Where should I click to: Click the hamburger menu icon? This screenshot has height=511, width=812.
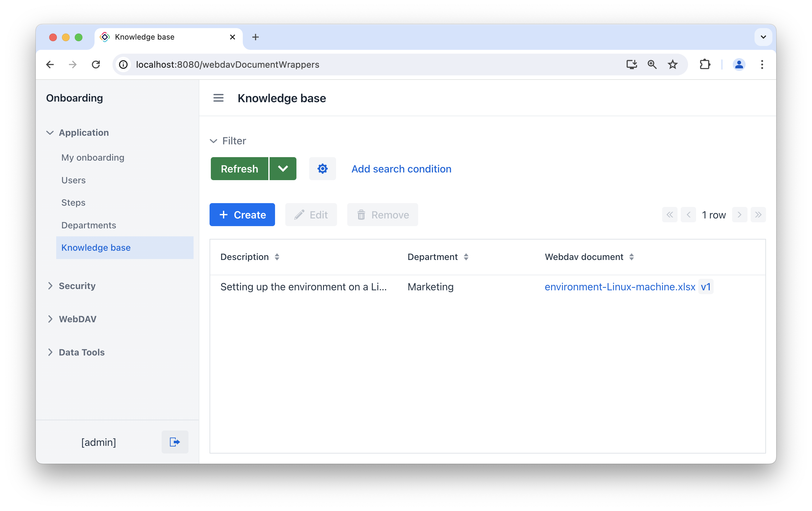pos(218,98)
